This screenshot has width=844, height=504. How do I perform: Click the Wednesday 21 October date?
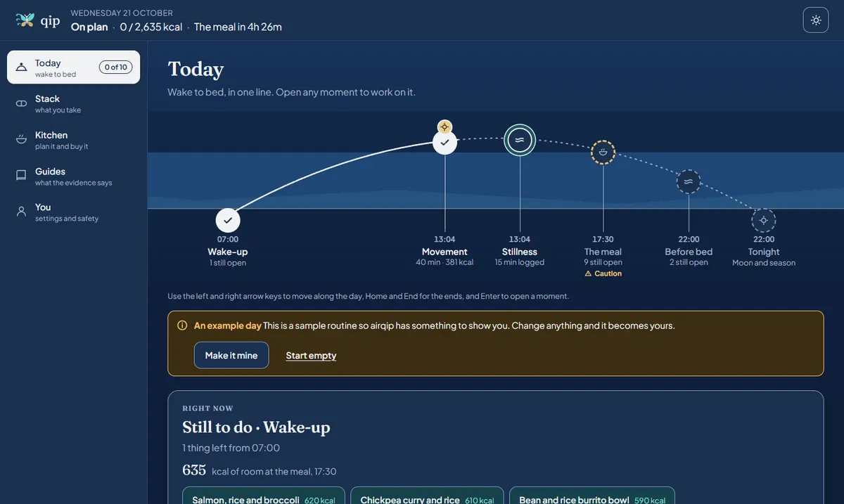coord(122,13)
